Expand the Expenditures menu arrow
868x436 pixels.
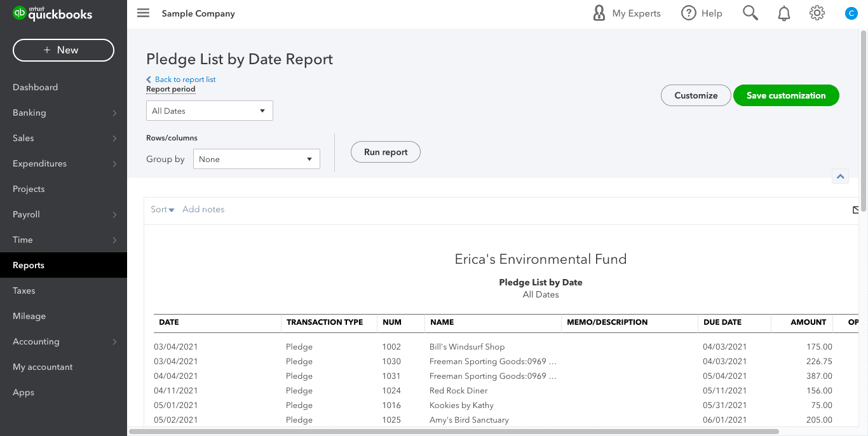pyautogui.click(x=114, y=164)
